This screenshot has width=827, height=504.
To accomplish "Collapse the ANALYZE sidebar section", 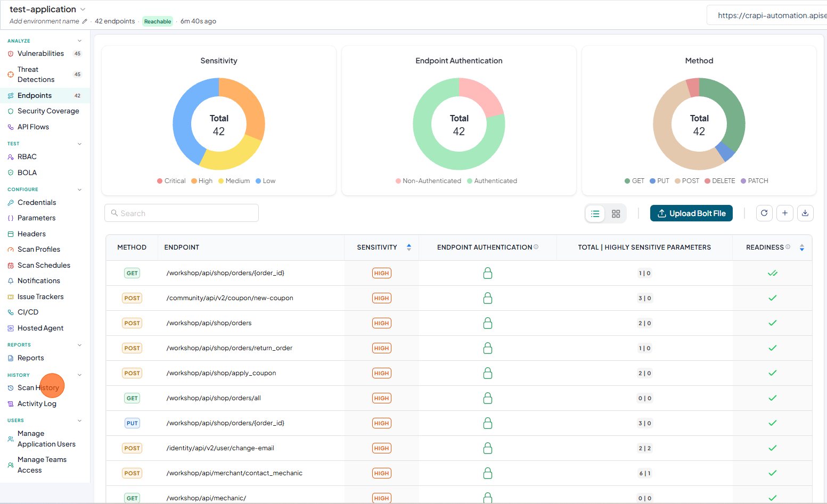I will (79, 41).
